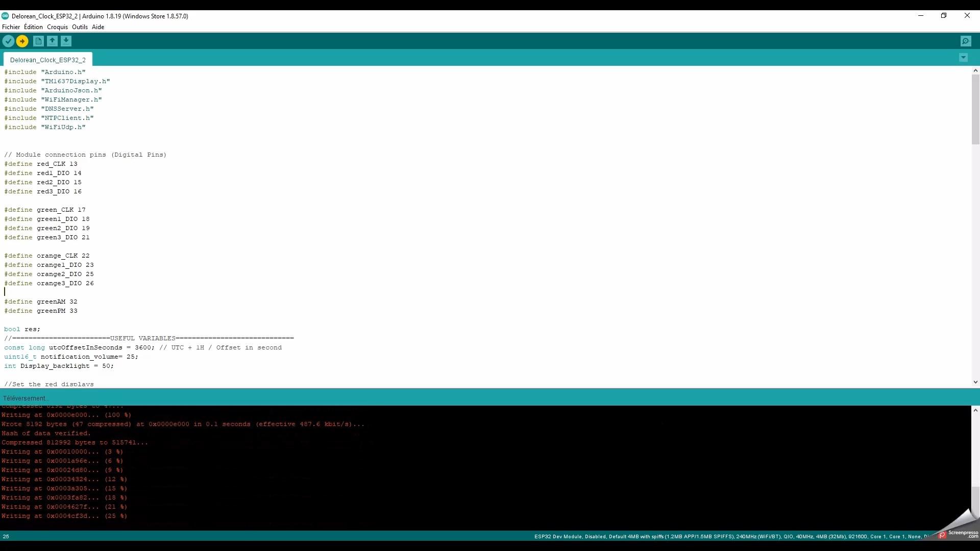
Task: Click the Screenpresso watermark icon
Action: [943, 535]
